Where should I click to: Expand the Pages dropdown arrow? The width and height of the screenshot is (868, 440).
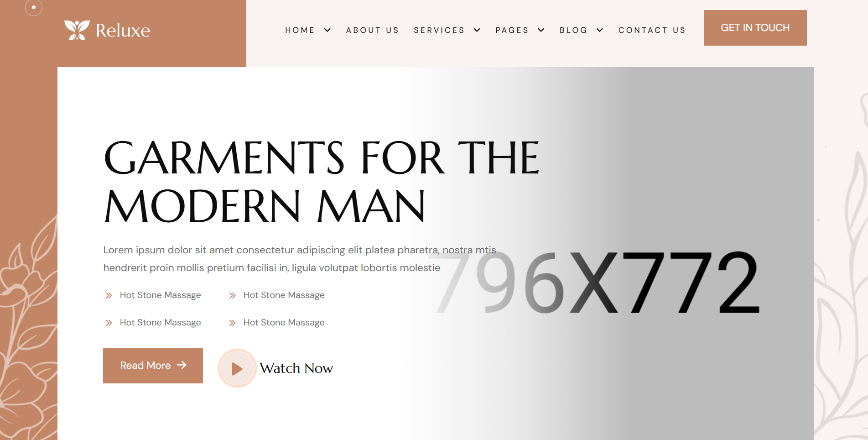(541, 30)
